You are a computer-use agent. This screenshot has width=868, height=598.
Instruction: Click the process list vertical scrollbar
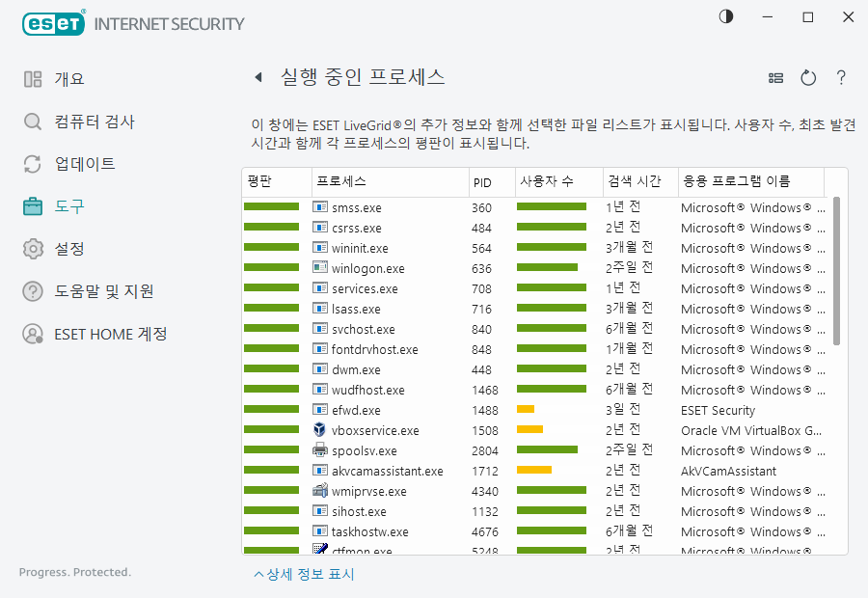pyautogui.click(x=836, y=270)
